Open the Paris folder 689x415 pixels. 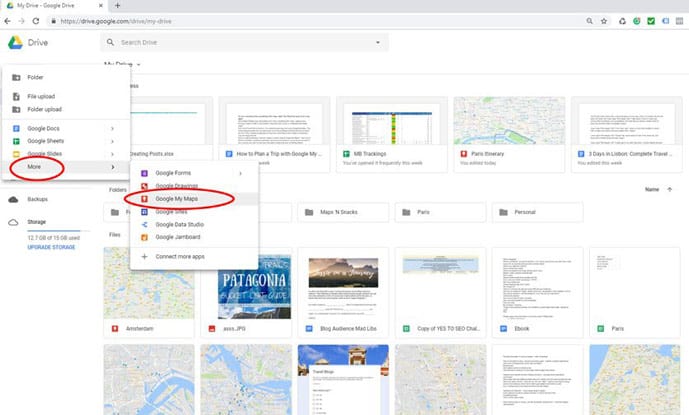440,212
